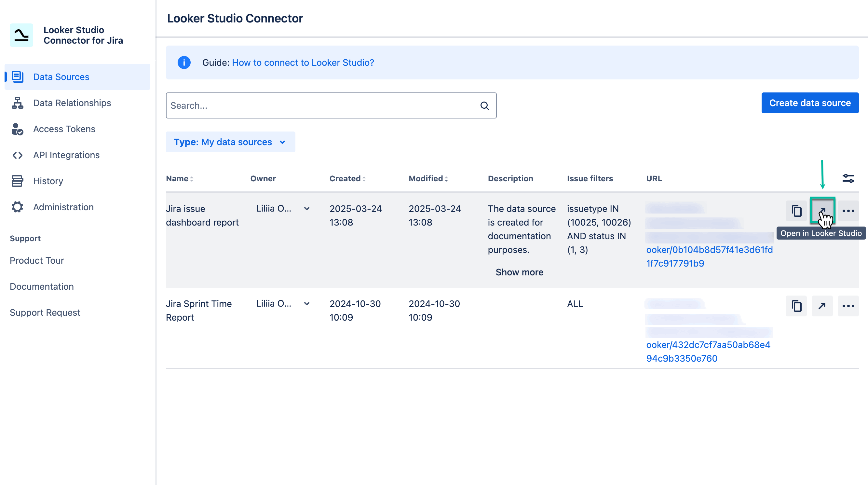Select the Data Relationships sidebar icon
Screen dimensions: 868x485
pos(18,103)
